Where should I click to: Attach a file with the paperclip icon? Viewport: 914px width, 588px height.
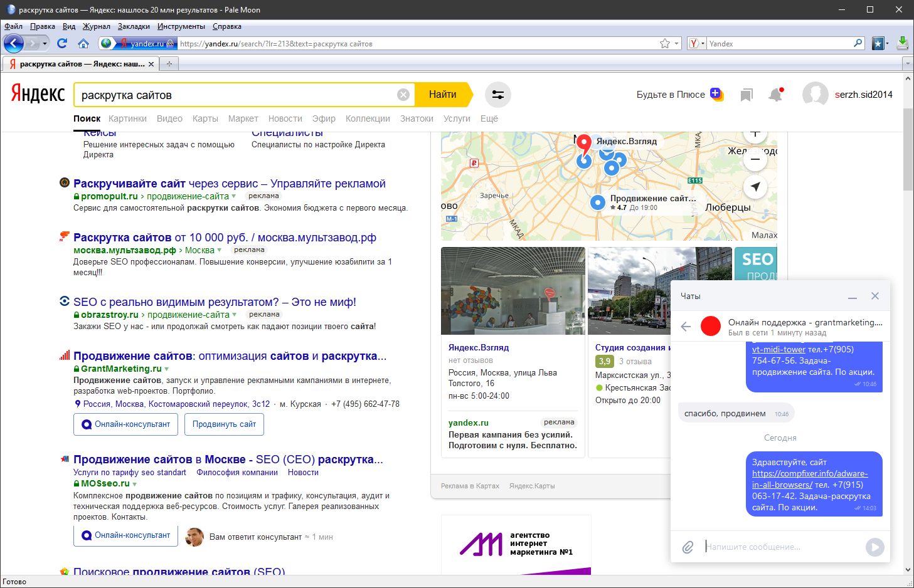pyautogui.click(x=688, y=547)
